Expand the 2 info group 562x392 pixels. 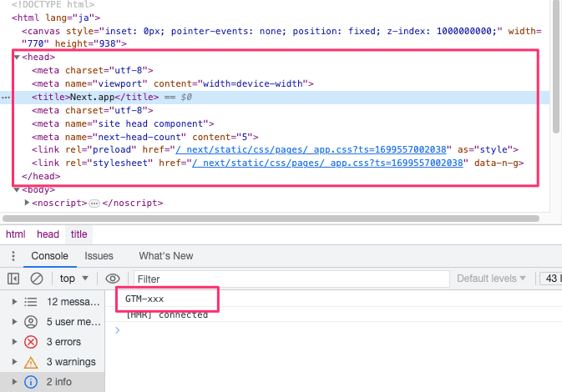15,382
